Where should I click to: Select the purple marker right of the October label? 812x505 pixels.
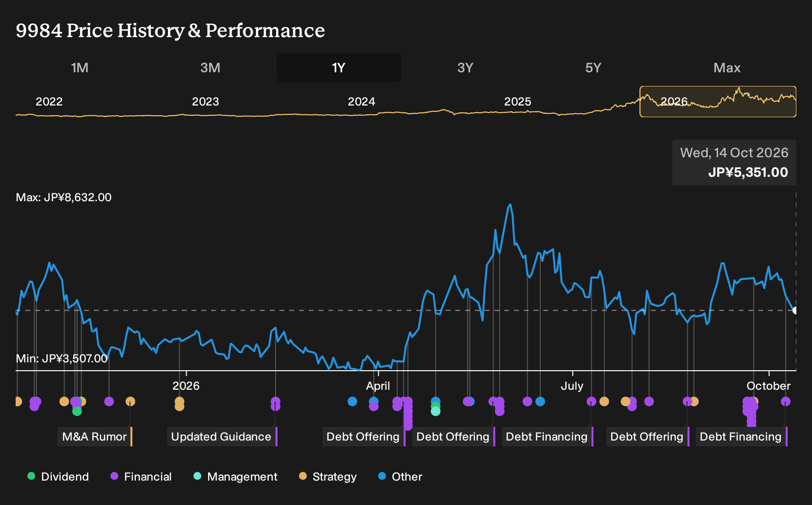point(785,401)
